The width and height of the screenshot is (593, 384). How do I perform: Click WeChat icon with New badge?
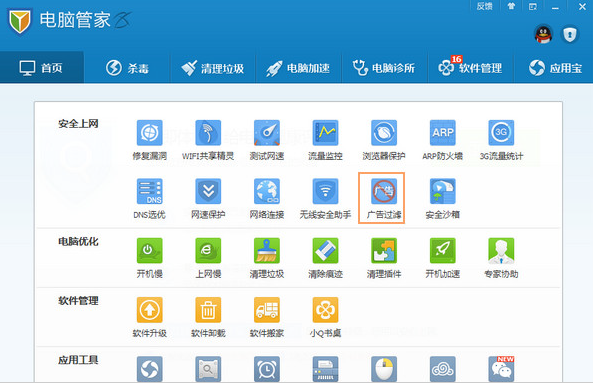coord(501,369)
